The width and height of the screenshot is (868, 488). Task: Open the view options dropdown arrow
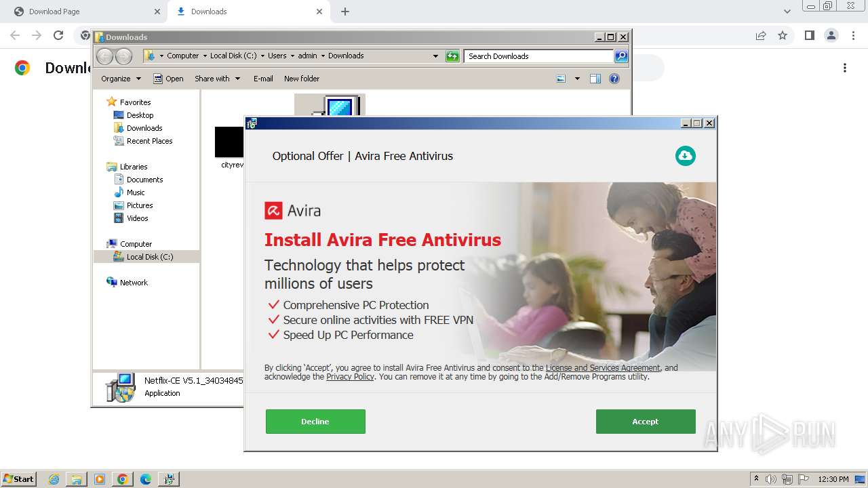point(577,79)
